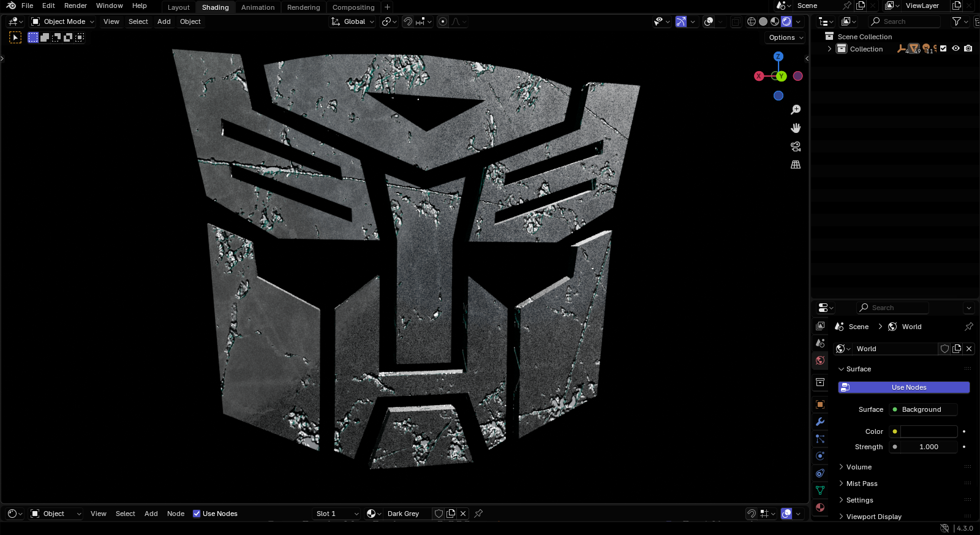Open the Render menu
The image size is (980, 535).
coord(75,6)
